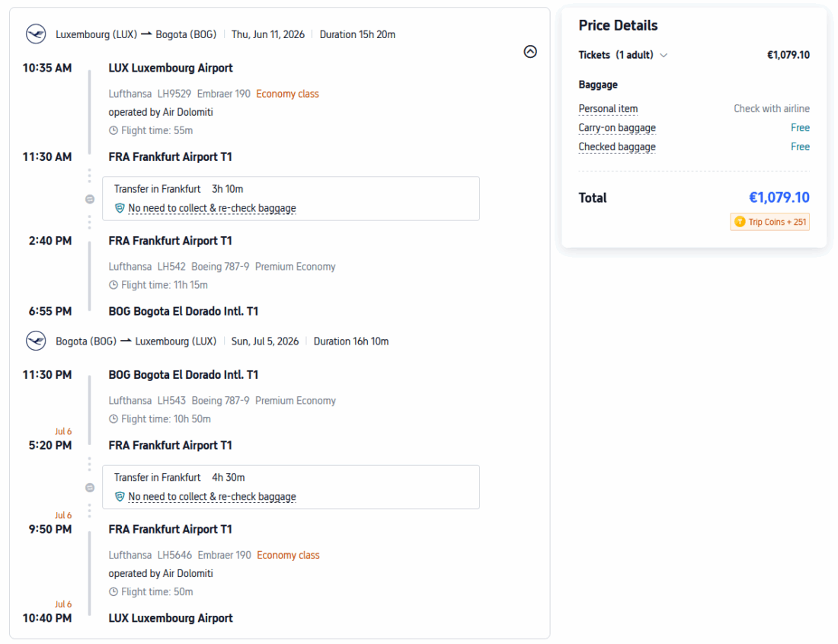838x644 pixels.
Task: Click the Trip Coins + 251 badge
Action: pyautogui.click(x=769, y=222)
